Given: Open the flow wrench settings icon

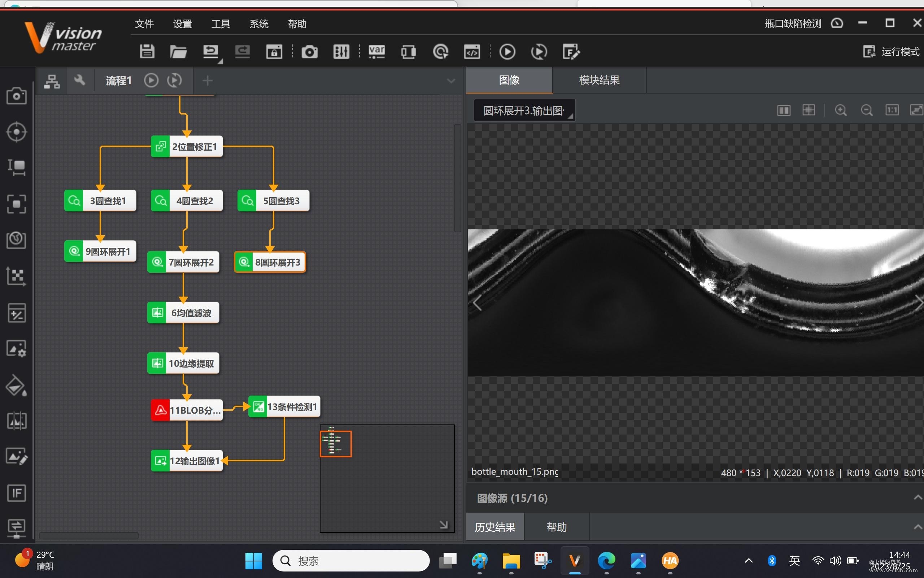Looking at the screenshot, I should (x=79, y=80).
